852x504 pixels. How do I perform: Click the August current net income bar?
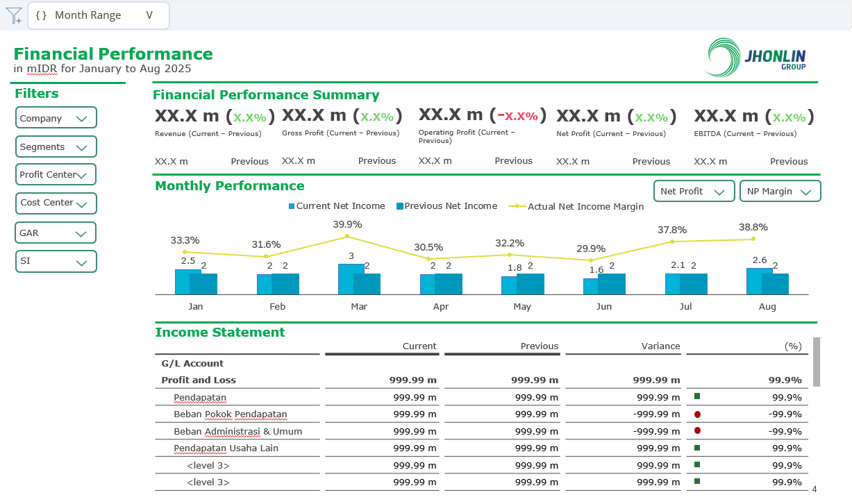(x=754, y=281)
